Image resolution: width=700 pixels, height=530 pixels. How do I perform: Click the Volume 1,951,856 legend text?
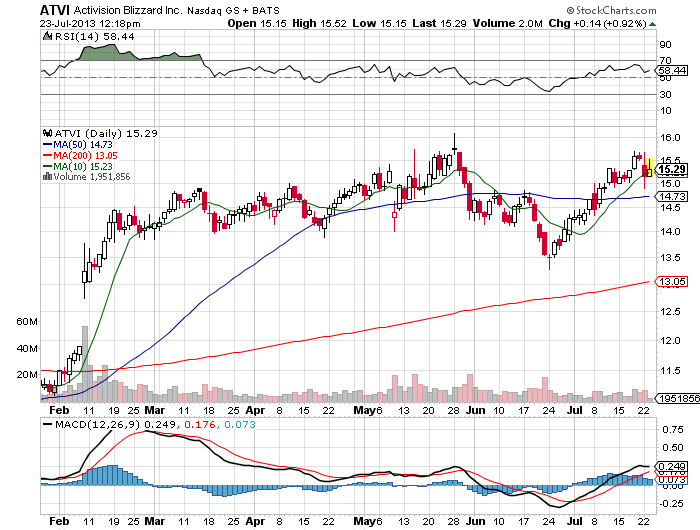point(92,177)
